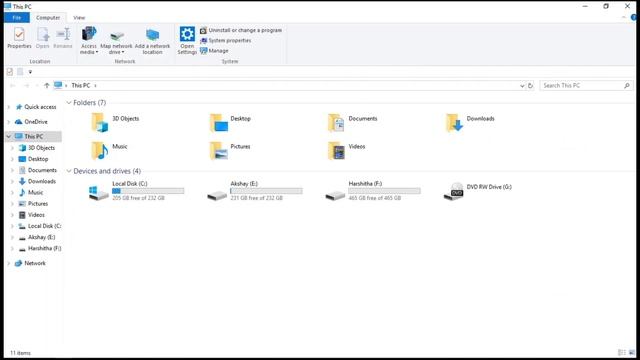This screenshot has height=360, width=640.
Task: Open the address bar history dropdown
Action: point(522,86)
